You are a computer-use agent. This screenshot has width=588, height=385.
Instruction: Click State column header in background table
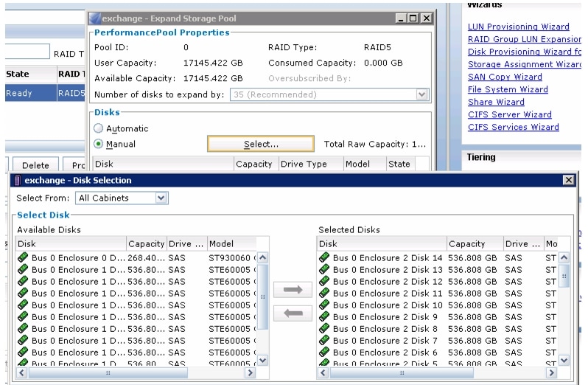(x=31, y=74)
